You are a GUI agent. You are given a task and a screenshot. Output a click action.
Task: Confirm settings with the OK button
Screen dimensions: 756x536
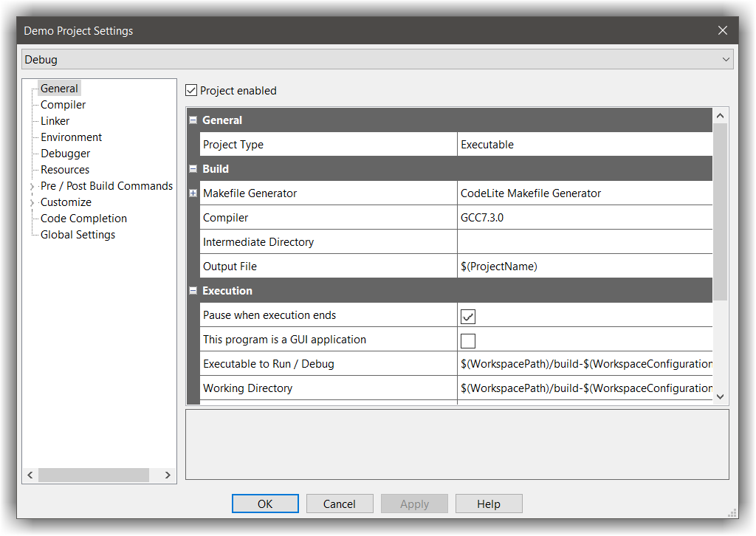(265, 503)
